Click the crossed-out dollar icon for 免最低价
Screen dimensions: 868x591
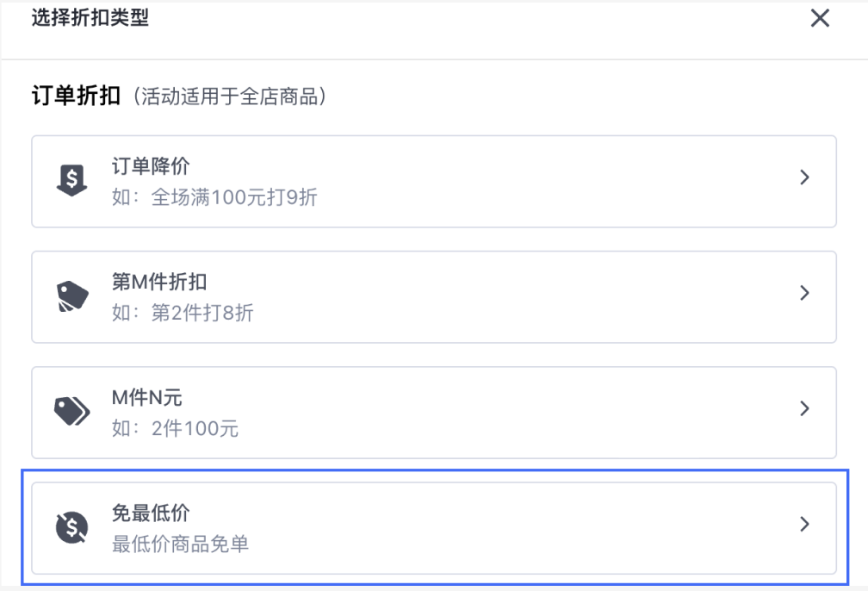point(72,526)
